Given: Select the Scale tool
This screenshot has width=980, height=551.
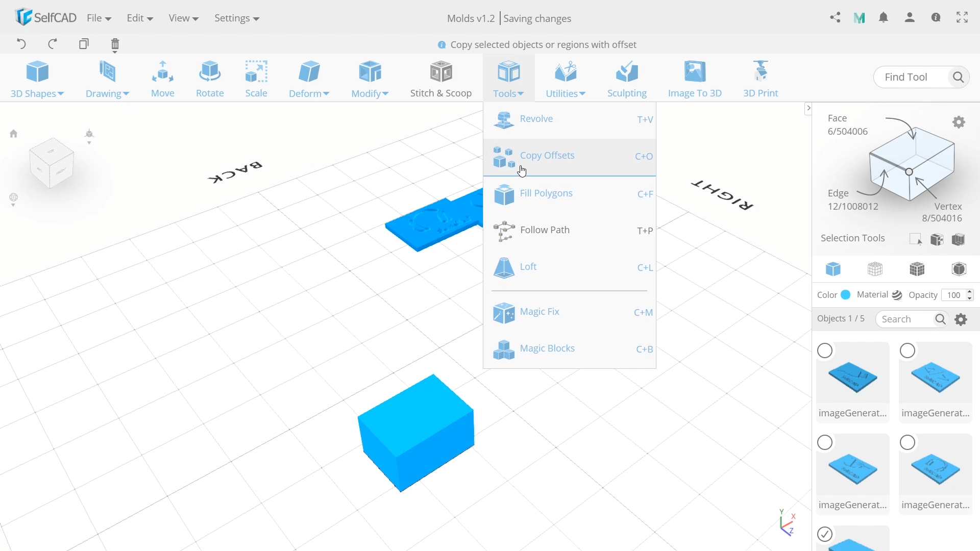Looking at the screenshot, I should click(256, 79).
